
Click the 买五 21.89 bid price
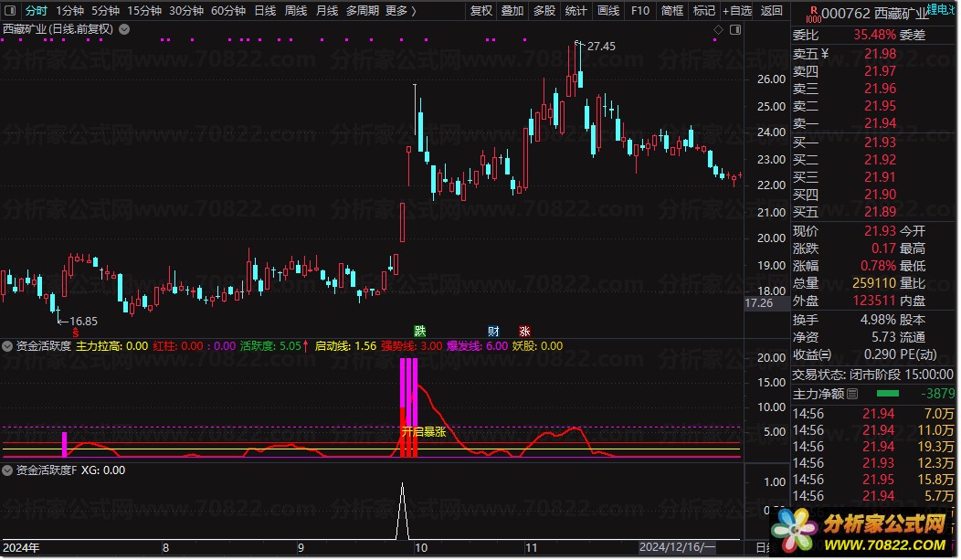880,212
